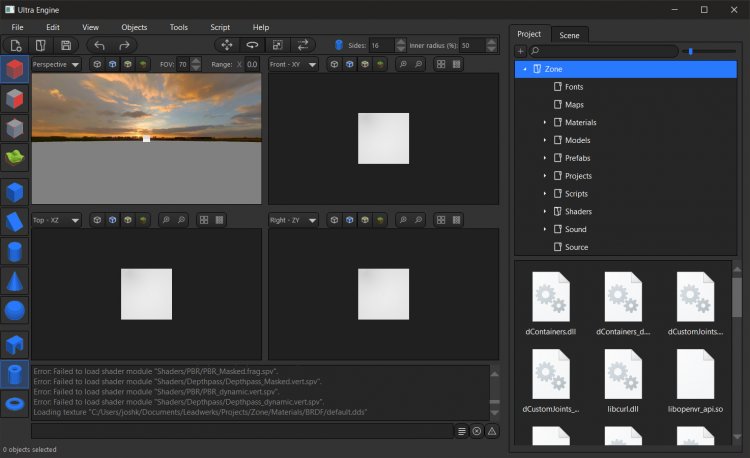Screen dimensions: 750x458
Task: Switch to the Scene tab
Action: tap(569, 34)
